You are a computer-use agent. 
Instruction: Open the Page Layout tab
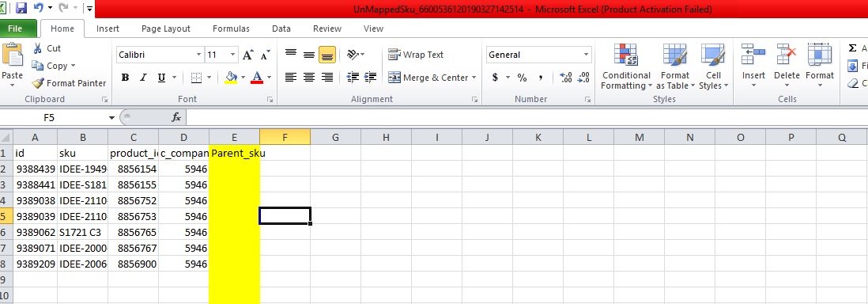point(165,28)
